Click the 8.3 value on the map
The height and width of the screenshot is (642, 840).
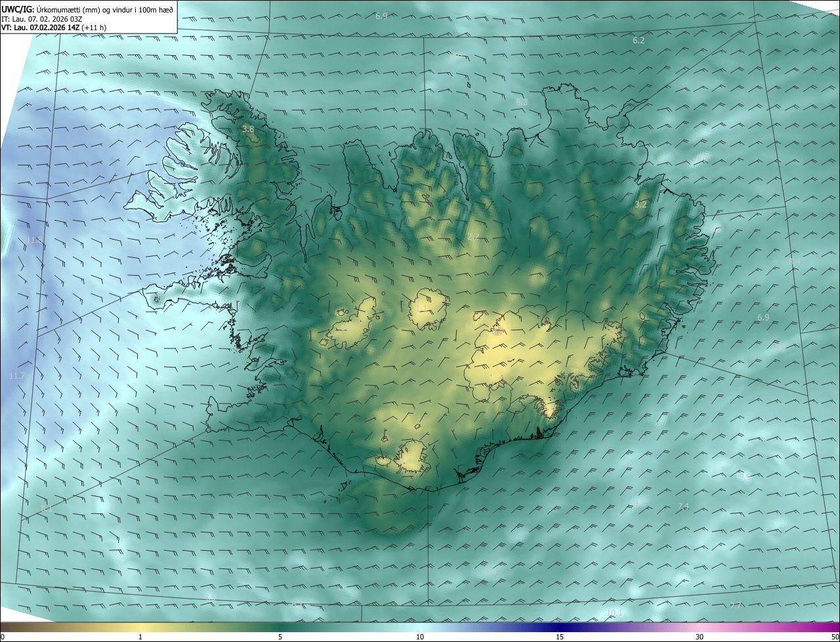point(522,102)
